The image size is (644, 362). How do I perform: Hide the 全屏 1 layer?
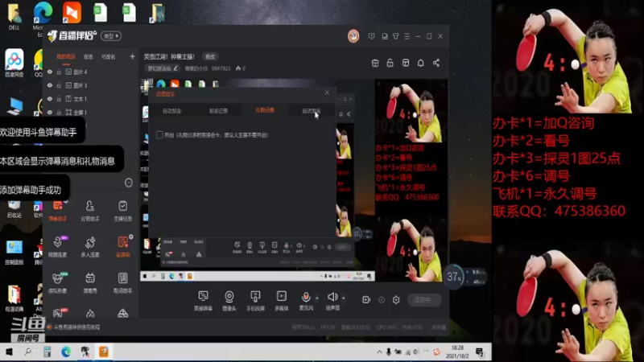click(x=50, y=112)
